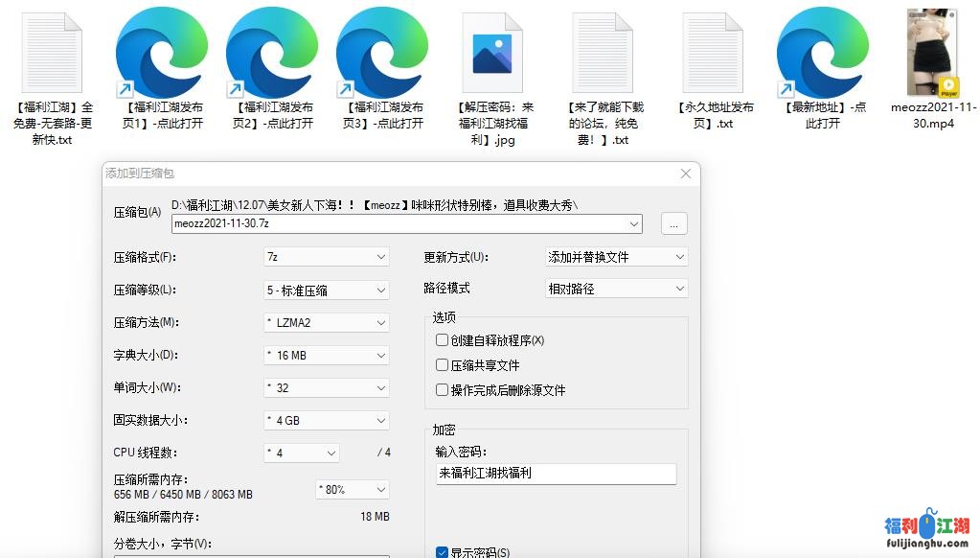Enable the 创建自释放程序 checkbox
Viewport: 980px width, 558px height.
[442, 339]
